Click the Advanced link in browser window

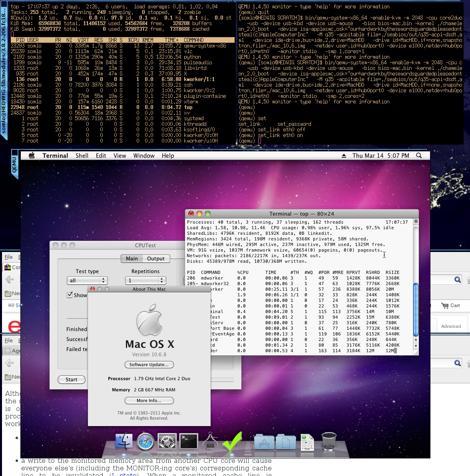click(x=451, y=326)
